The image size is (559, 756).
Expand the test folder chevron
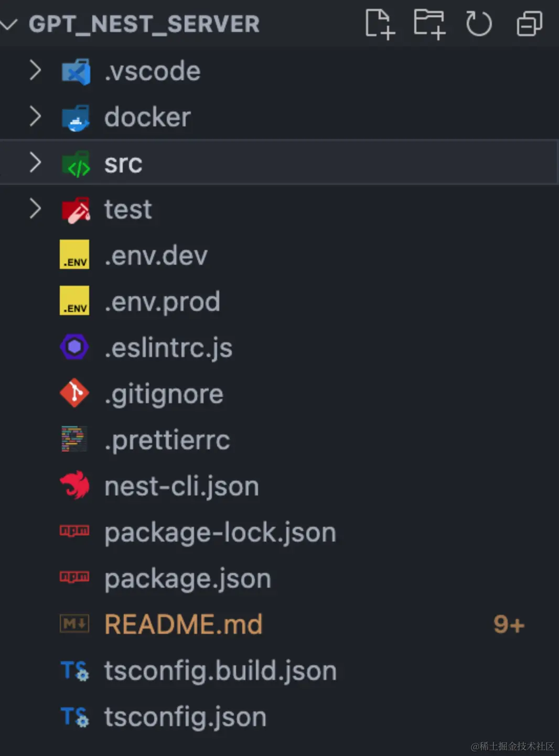[x=35, y=209]
